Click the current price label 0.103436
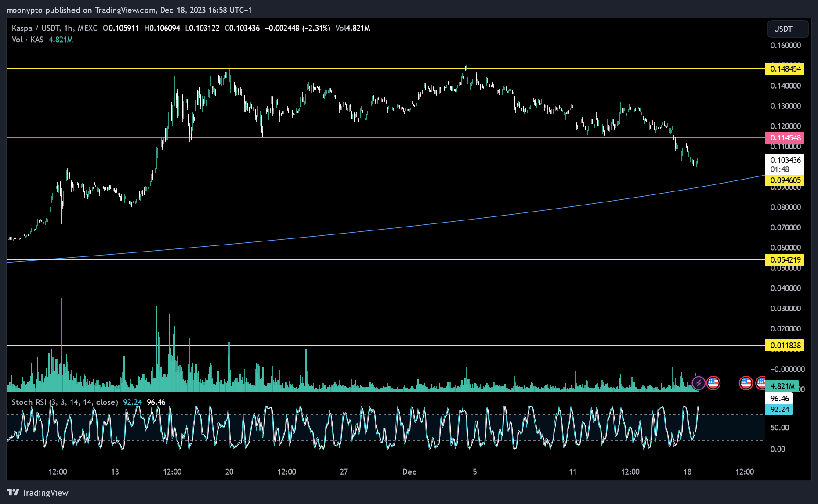This screenshot has width=818, height=504. coord(785,160)
